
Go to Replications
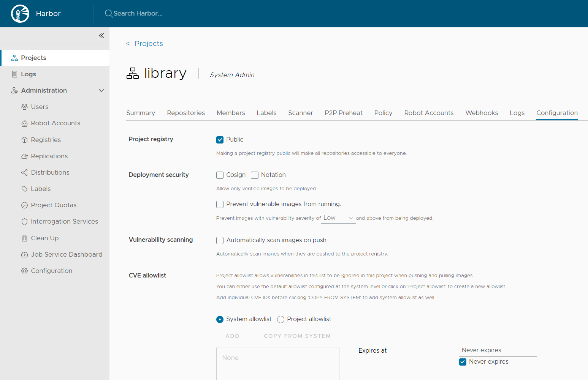click(49, 156)
